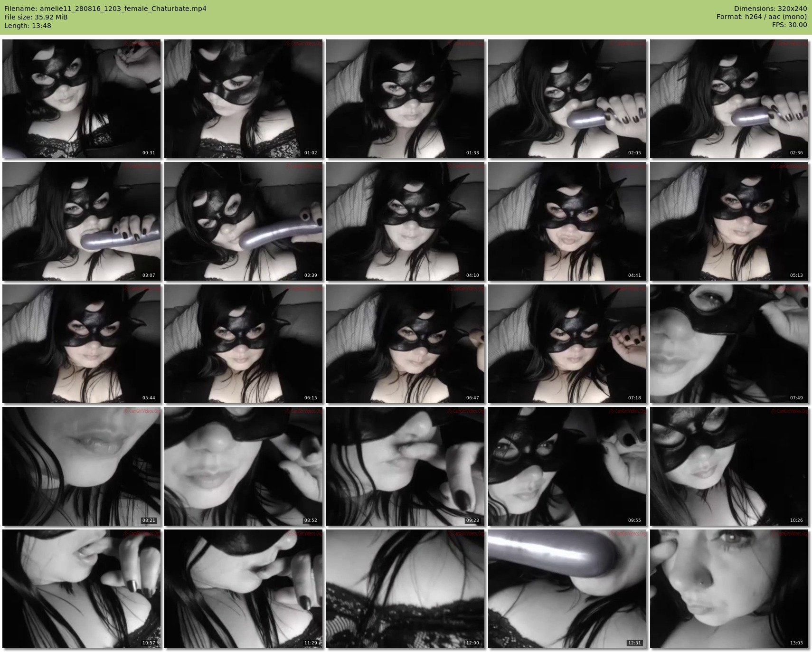This screenshot has width=812, height=652.
Task: Select the frame marked 08:21
Action: pos(81,466)
